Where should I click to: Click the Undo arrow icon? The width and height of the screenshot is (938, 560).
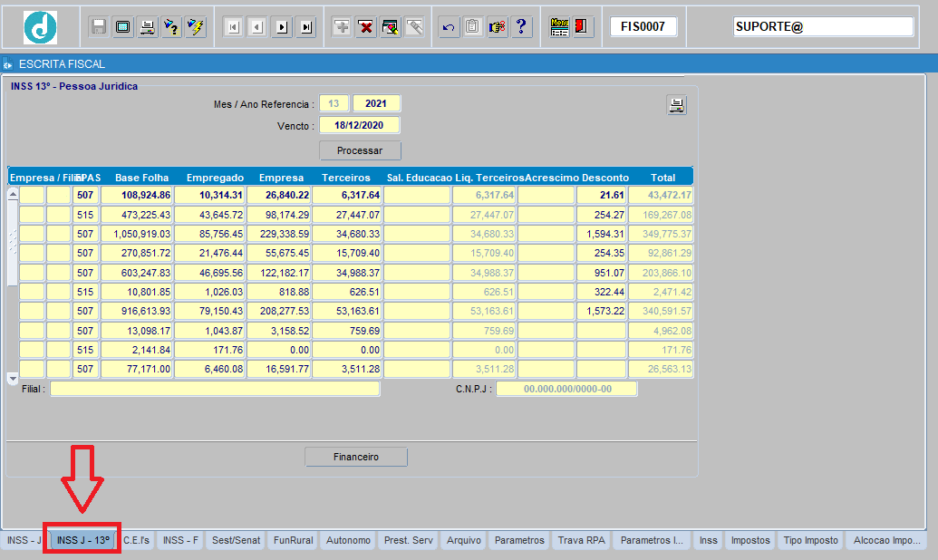click(x=448, y=26)
